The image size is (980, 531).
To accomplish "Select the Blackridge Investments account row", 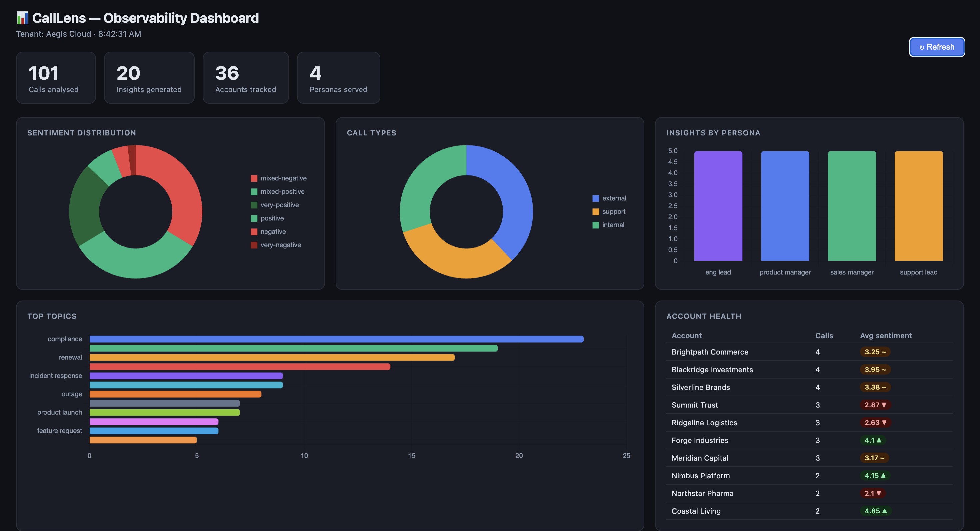I will (809, 370).
